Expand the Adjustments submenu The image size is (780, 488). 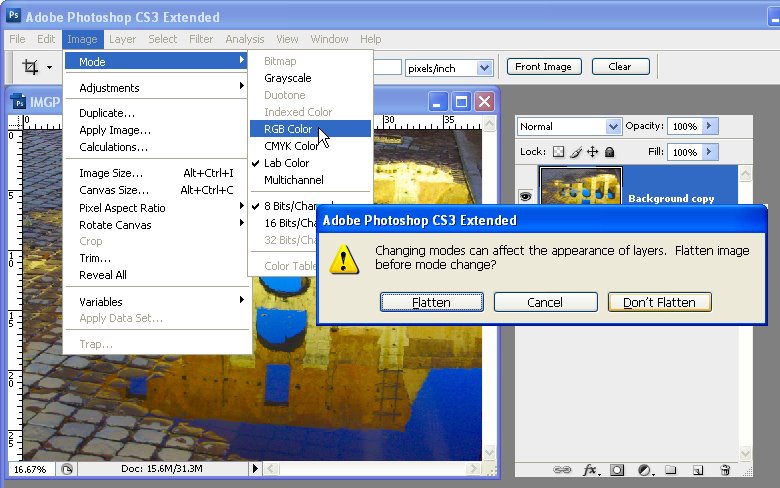(156, 88)
